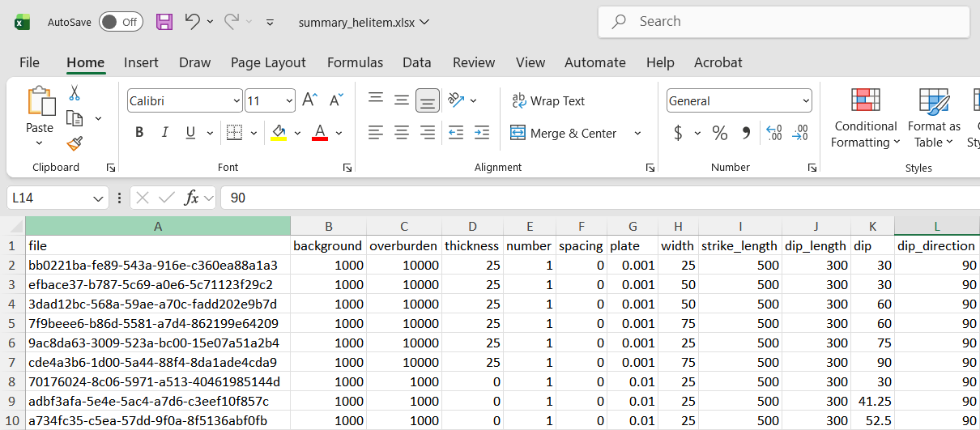Switch to the Page Layout tab

pyautogui.click(x=268, y=62)
